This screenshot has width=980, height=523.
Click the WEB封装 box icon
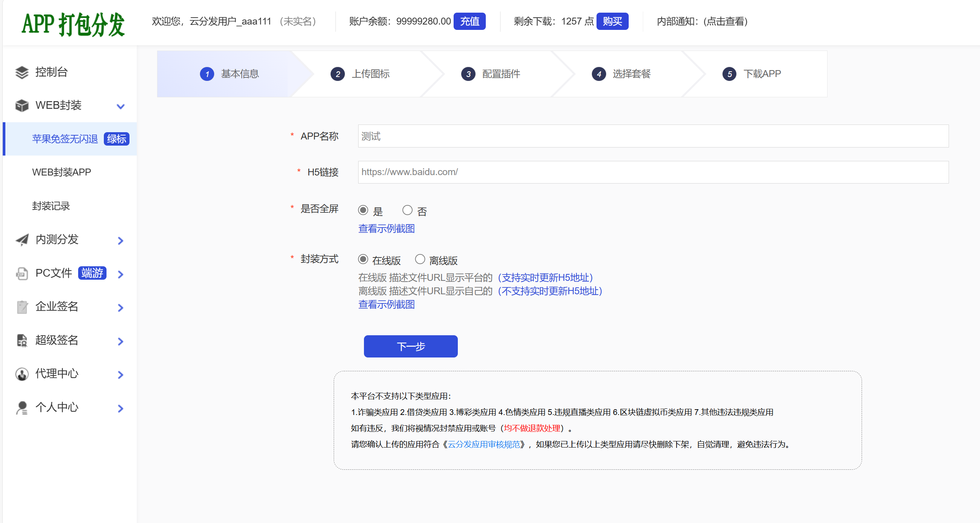(22, 105)
